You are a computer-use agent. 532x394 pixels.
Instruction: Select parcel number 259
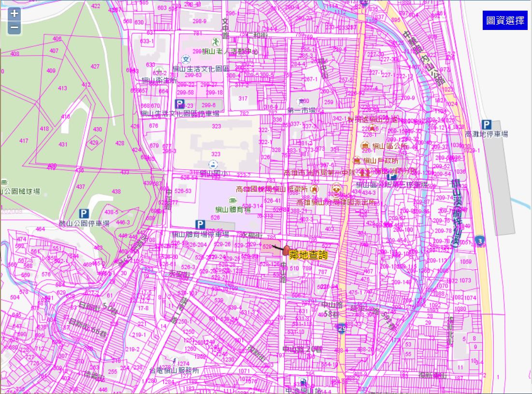click(329, 102)
